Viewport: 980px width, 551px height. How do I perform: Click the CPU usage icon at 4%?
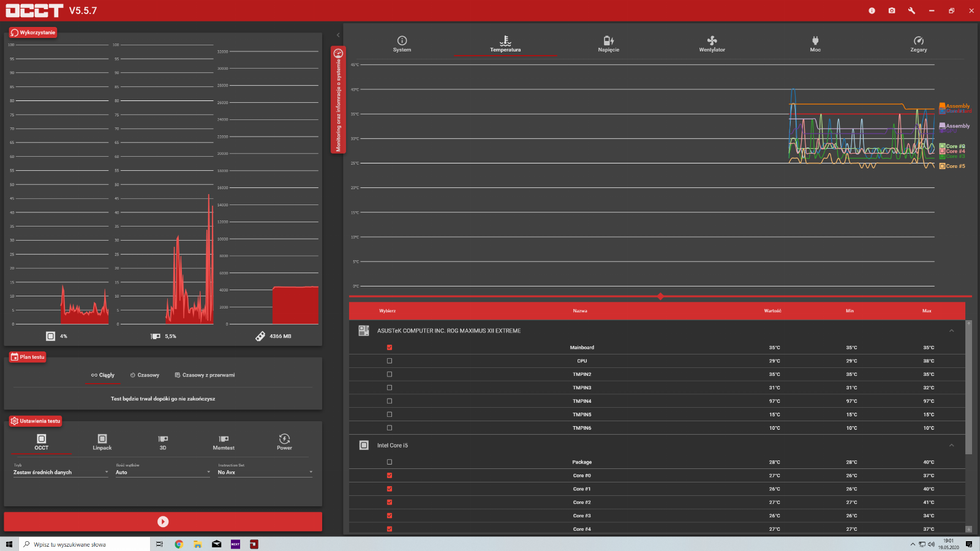coord(50,336)
